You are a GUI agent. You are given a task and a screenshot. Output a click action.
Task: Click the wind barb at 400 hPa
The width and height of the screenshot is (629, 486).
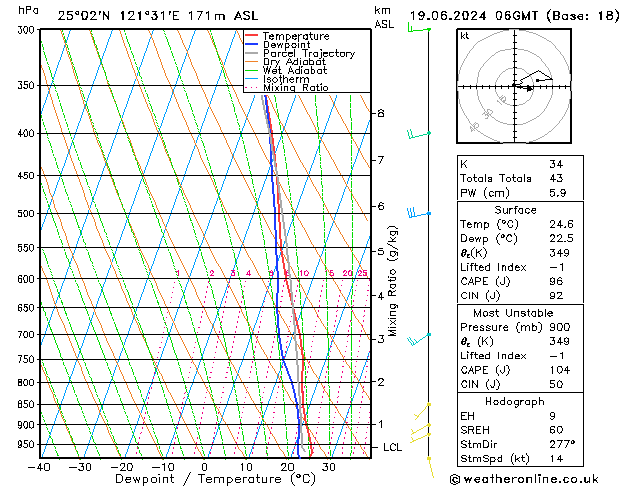[x=419, y=134]
